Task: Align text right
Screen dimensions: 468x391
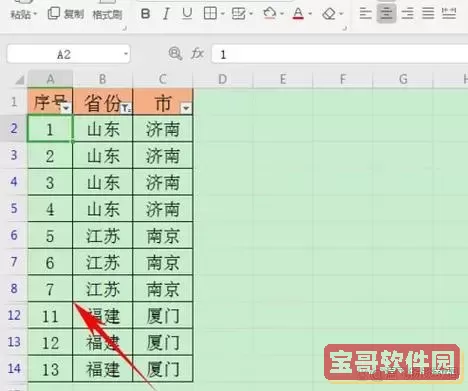Action: pos(408,14)
